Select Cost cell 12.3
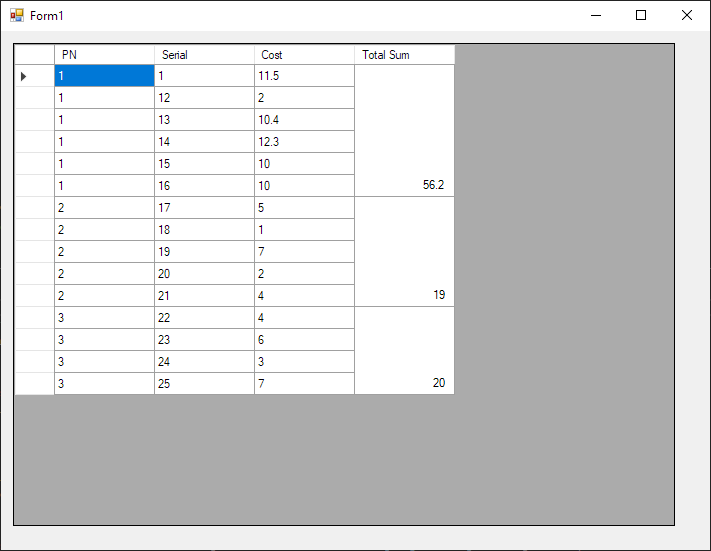This screenshot has height=551, width=711. coord(304,141)
